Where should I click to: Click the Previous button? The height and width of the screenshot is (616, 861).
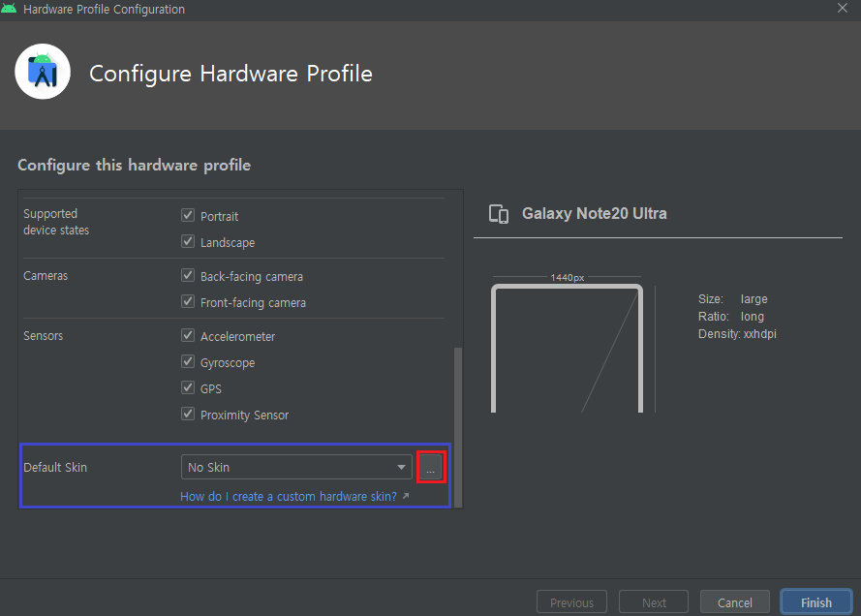(571, 602)
